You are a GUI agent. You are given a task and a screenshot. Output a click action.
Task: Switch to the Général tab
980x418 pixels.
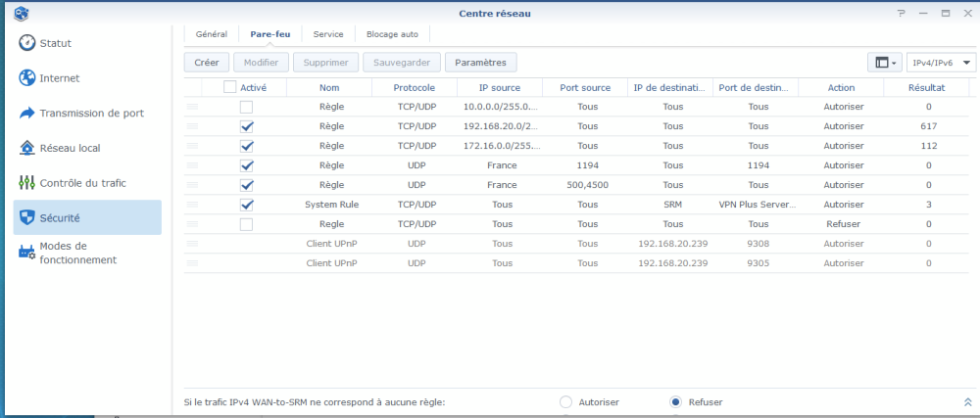(x=212, y=34)
